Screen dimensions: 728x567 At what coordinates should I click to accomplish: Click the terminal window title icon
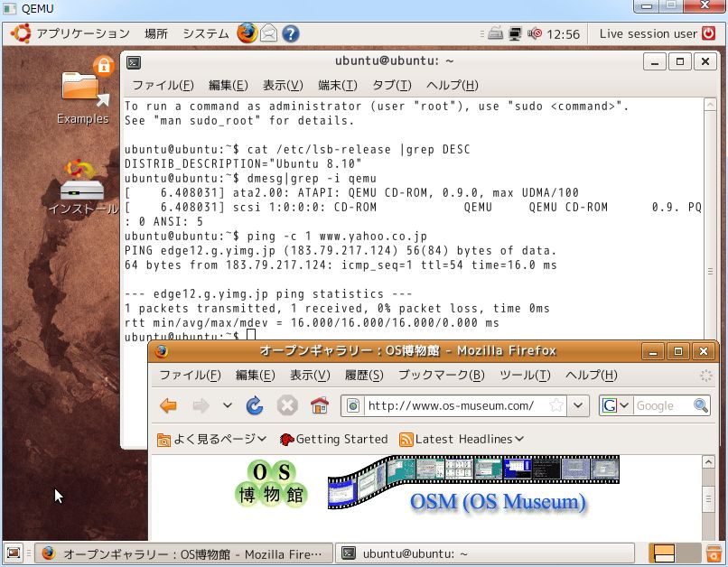134,61
